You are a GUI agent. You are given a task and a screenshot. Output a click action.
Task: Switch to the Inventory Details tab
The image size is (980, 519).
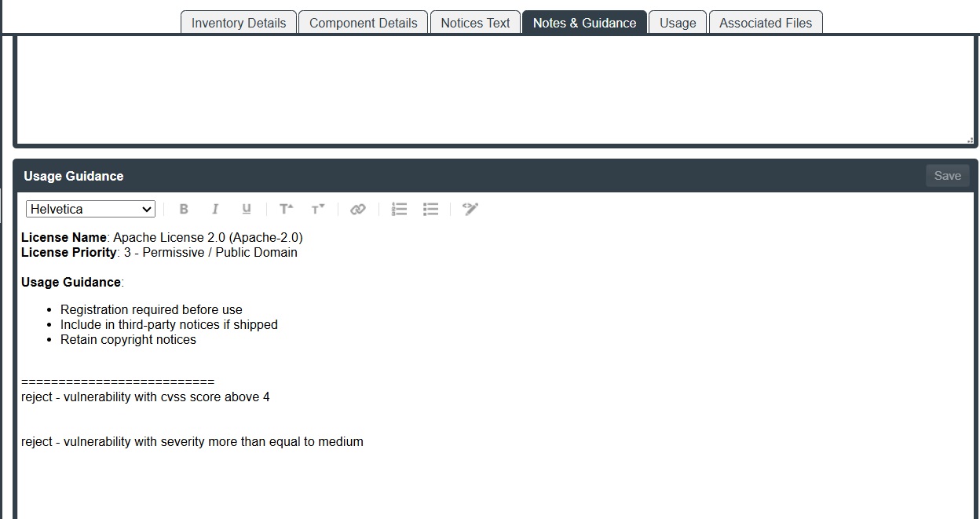coord(239,23)
